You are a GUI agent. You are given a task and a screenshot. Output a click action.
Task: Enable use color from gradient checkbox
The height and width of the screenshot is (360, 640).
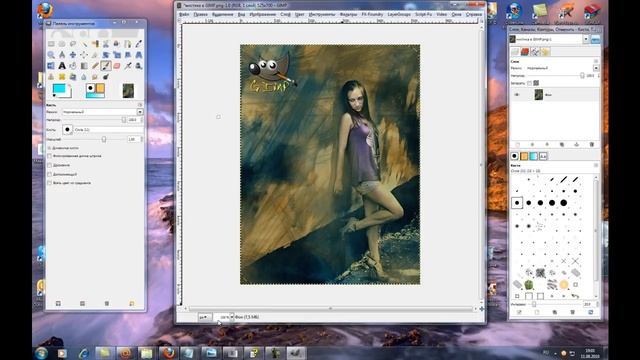point(49,183)
